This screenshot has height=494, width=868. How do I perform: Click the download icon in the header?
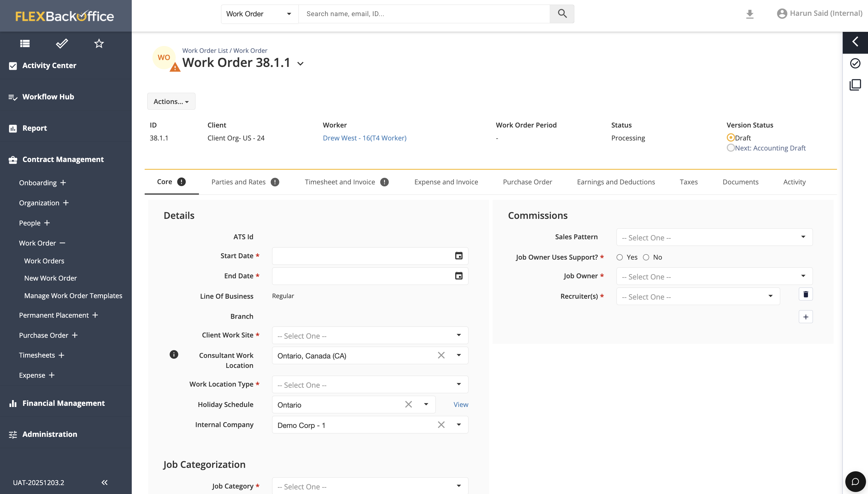750,14
